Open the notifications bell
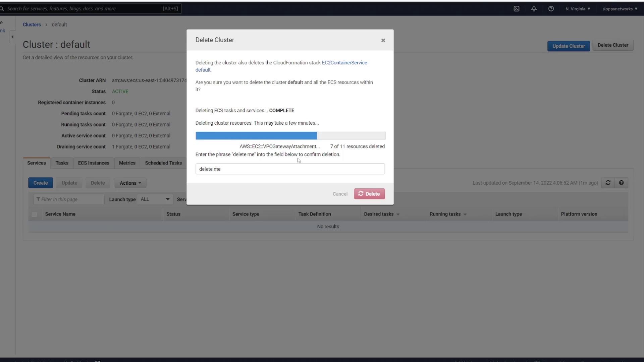 pyautogui.click(x=534, y=9)
